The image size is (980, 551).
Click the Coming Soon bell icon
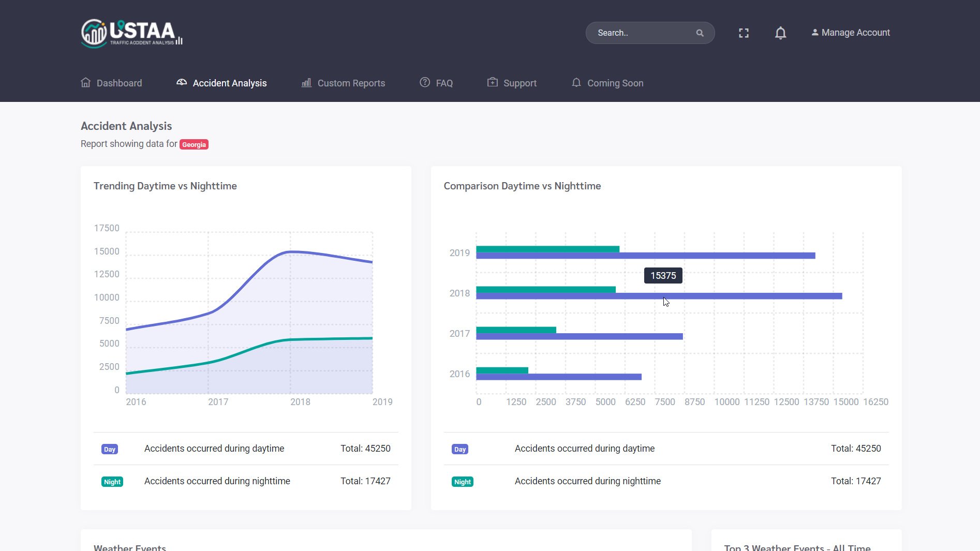click(x=576, y=83)
